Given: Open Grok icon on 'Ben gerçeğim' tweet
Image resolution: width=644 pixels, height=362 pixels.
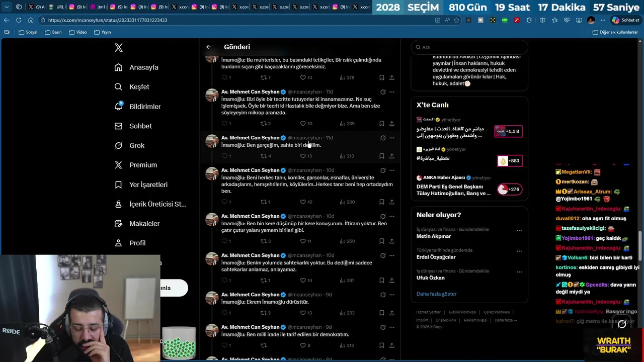Looking at the screenshot, I should (x=383, y=138).
